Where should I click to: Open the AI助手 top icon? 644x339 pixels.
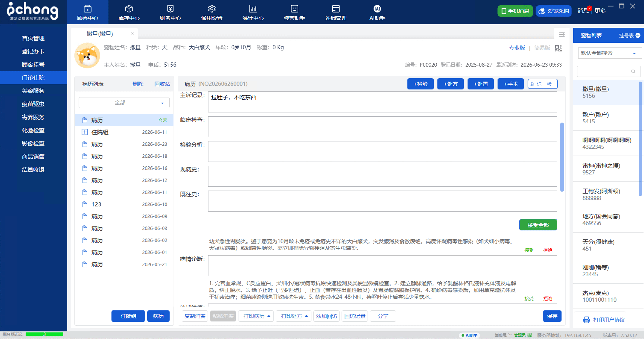point(377,9)
